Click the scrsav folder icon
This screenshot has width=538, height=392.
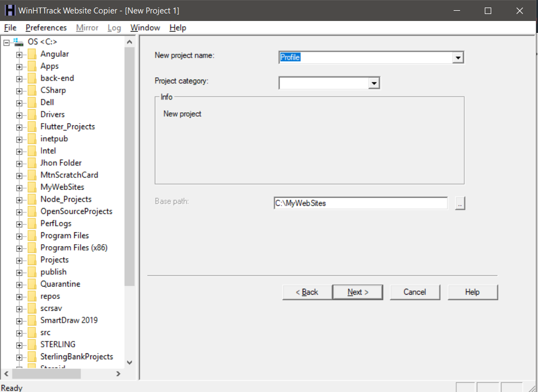pyautogui.click(x=32, y=308)
